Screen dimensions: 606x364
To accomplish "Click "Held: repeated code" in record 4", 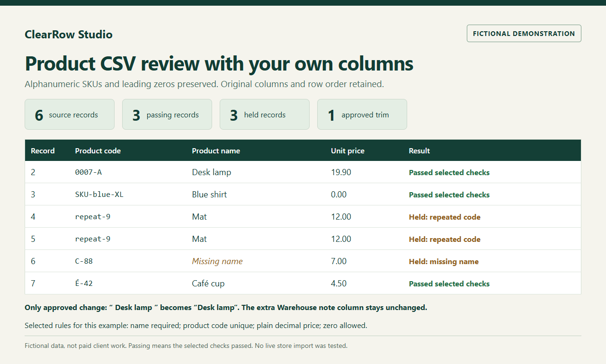I will click(445, 217).
